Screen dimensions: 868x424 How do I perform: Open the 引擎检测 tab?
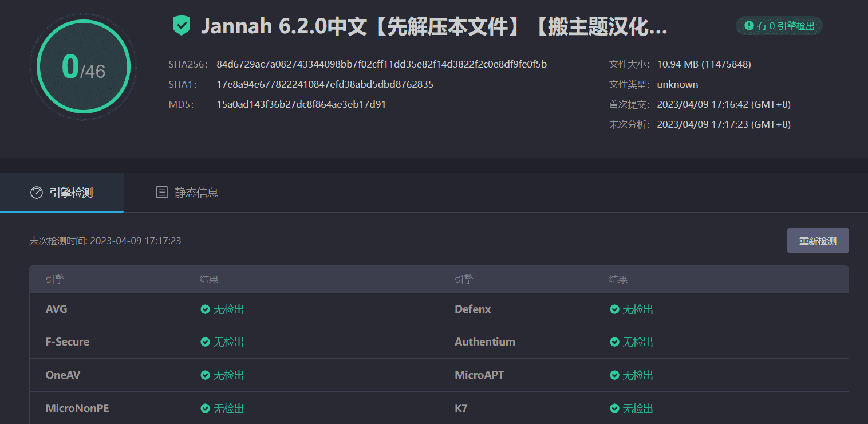(x=62, y=193)
